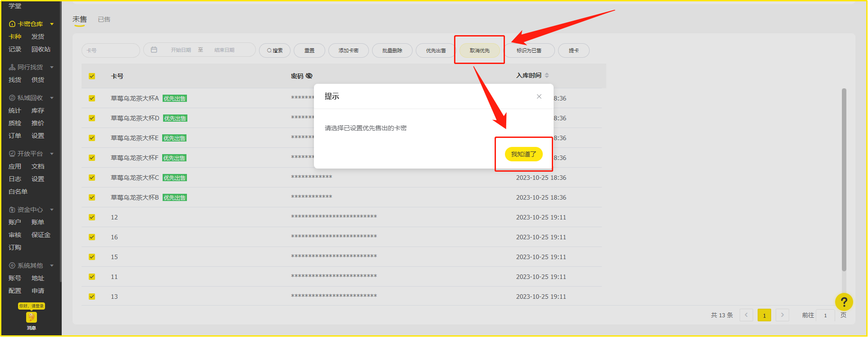
Task: Collapse the 卡密仓库 sidebar section
Action: point(52,24)
